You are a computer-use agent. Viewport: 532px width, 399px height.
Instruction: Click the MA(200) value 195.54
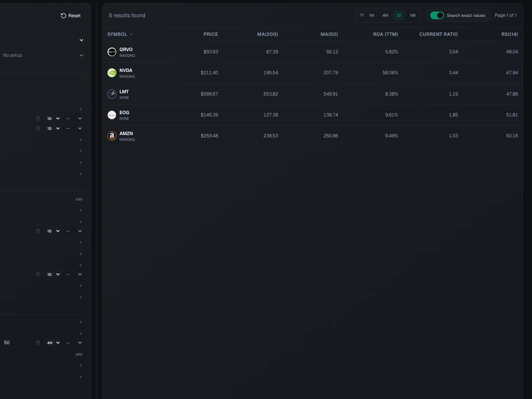coord(271,73)
